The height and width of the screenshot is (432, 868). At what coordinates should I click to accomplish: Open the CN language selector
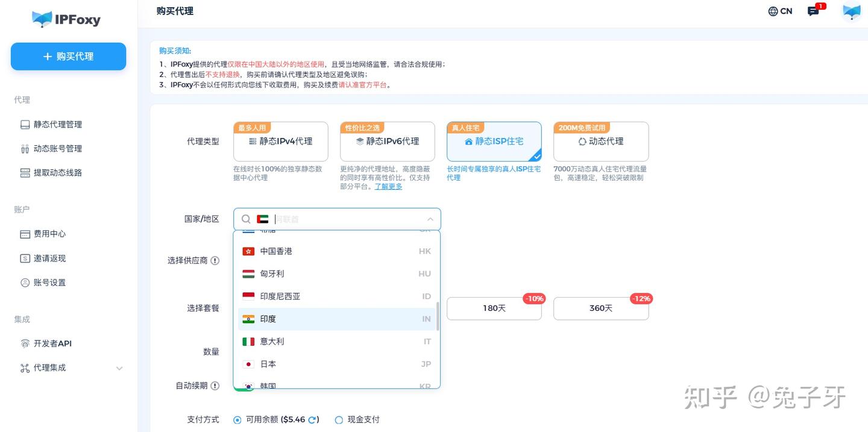[x=780, y=11]
